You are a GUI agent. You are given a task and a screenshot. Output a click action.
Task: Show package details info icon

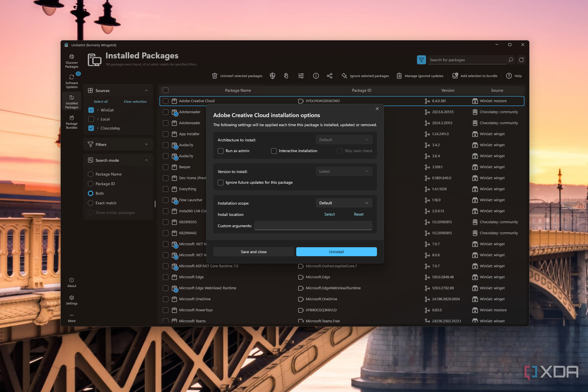316,76
